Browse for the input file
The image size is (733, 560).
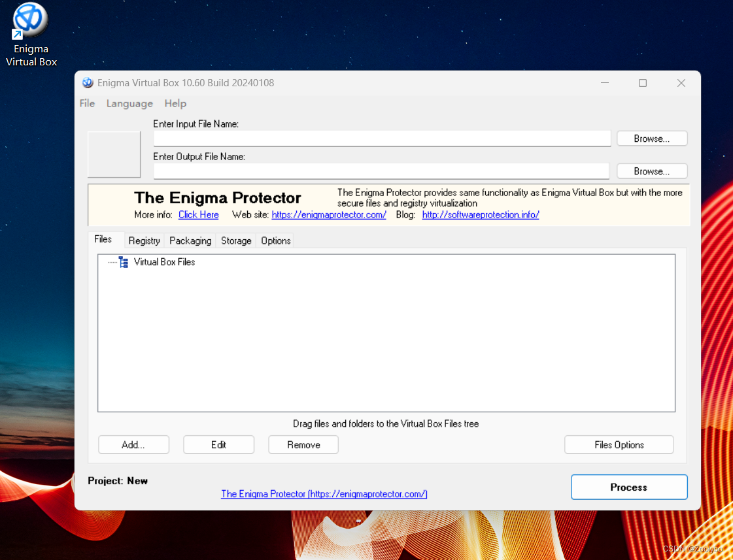click(652, 139)
